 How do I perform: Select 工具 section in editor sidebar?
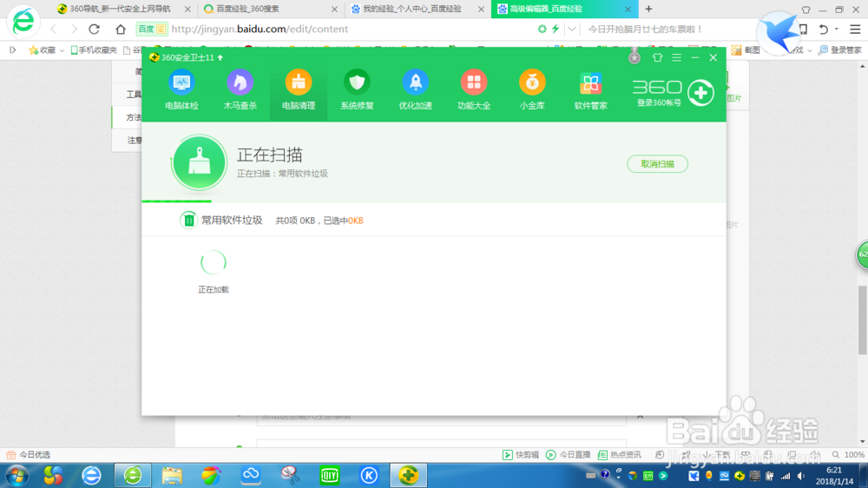point(133,94)
